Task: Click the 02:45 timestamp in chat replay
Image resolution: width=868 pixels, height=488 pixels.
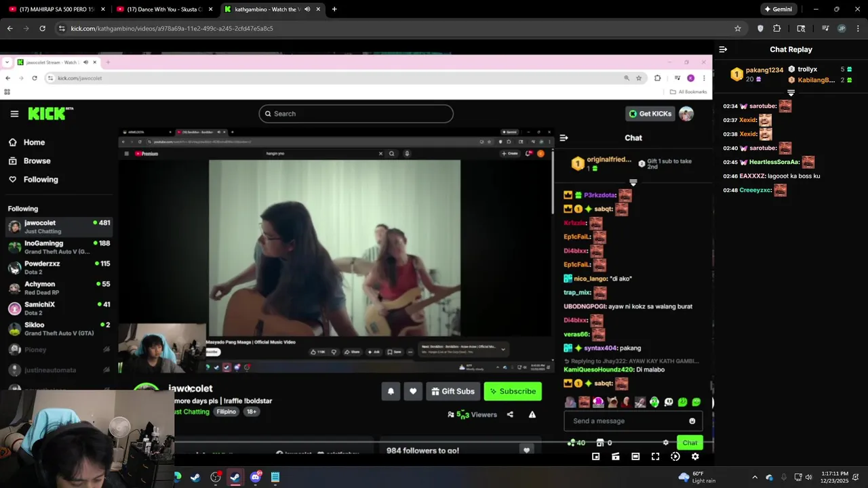Action: pos(730,163)
